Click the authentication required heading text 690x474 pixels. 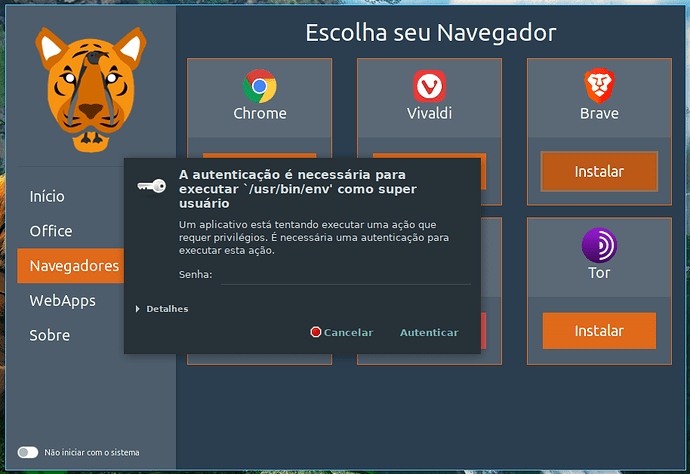tap(297, 189)
